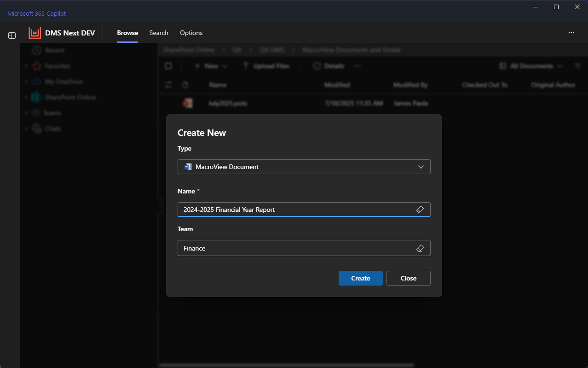
Task: Select SharePoint Online in the sidebar
Action: click(x=70, y=97)
